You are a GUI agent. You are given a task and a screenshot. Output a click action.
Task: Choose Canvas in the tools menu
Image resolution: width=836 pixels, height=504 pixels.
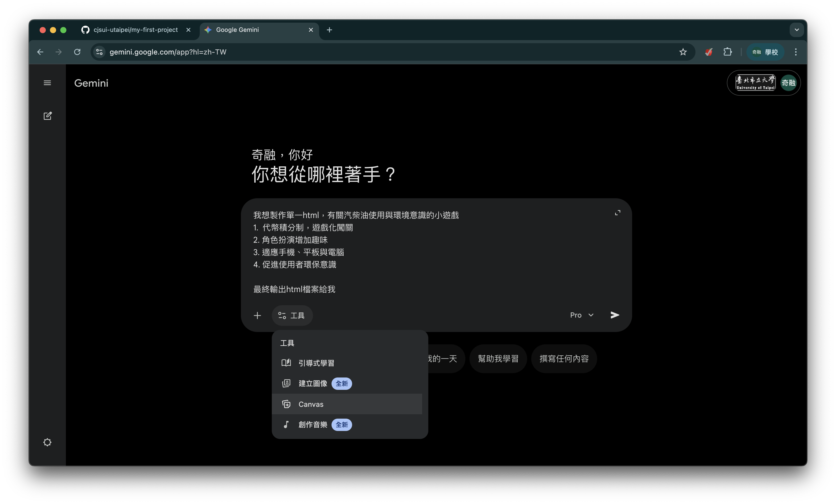click(347, 404)
